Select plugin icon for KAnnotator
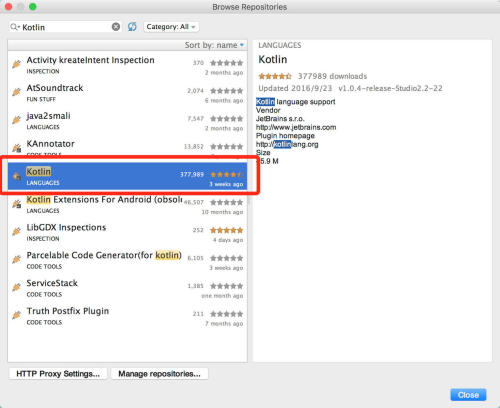 [17, 148]
